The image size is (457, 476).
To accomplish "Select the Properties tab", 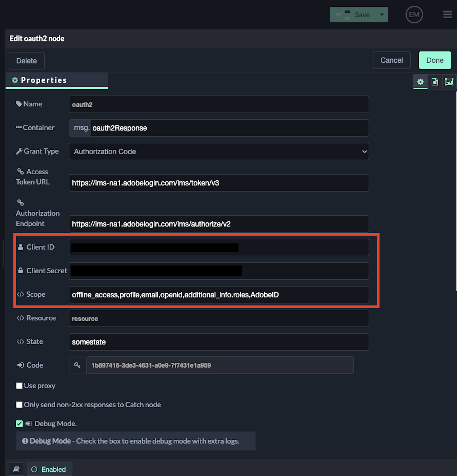I will (x=57, y=81).
